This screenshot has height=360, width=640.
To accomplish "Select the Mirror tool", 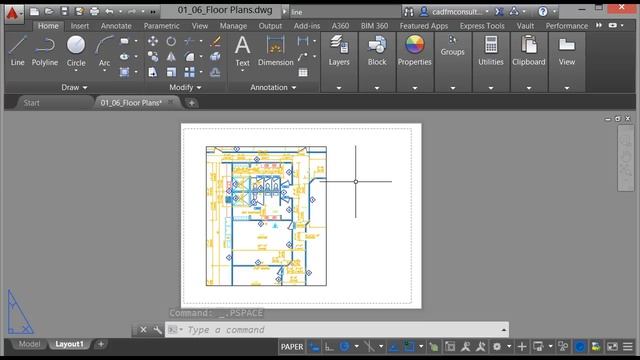I will (x=171, y=56).
